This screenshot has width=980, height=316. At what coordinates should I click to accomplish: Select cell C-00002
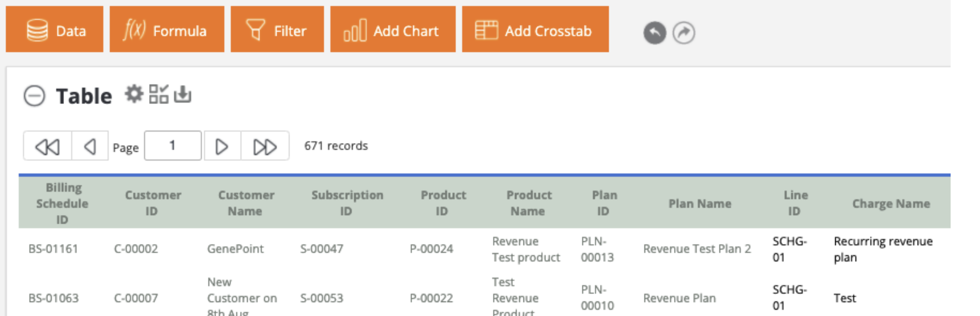point(135,249)
